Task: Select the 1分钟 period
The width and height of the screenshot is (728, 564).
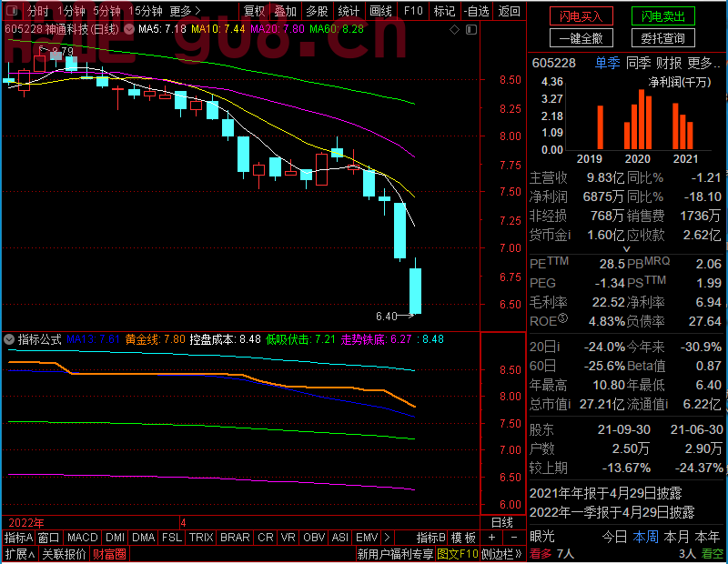Action: tap(71, 11)
